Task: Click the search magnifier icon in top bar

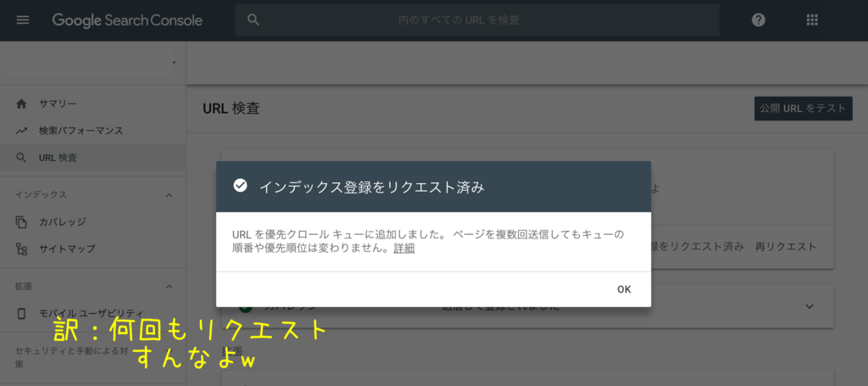Action: (253, 20)
